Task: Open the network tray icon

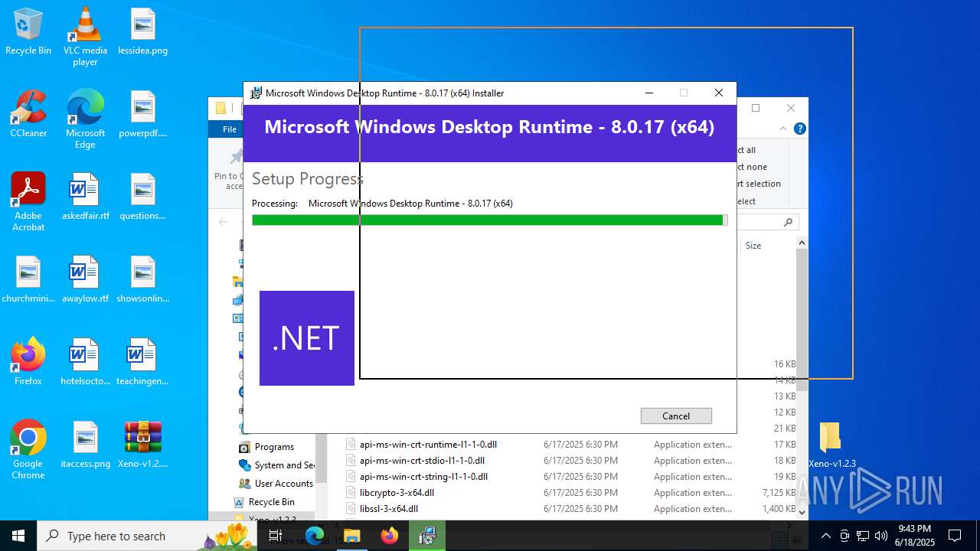Action: click(862, 536)
